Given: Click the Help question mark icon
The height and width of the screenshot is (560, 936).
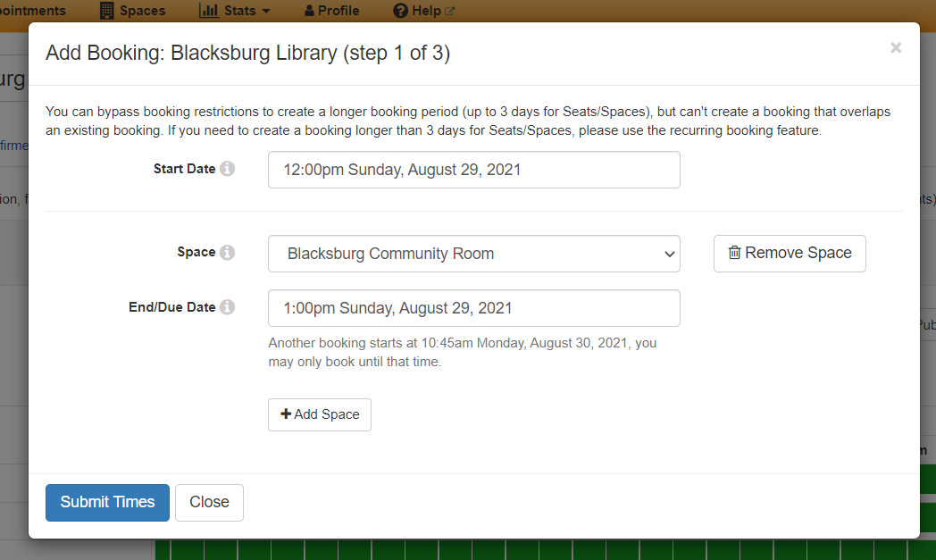Looking at the screenshot, I should click(400, 11).
